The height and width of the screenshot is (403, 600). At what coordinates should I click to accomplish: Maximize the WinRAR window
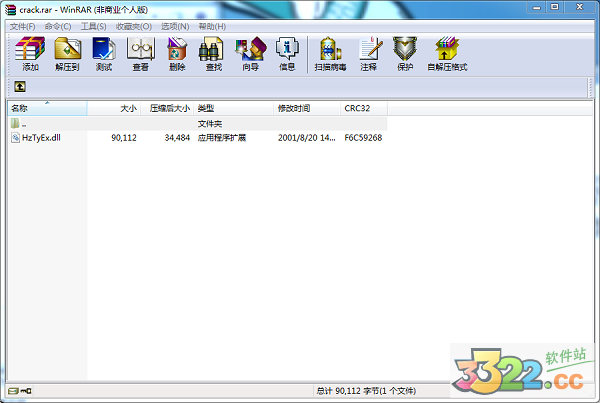pos(554,7)
